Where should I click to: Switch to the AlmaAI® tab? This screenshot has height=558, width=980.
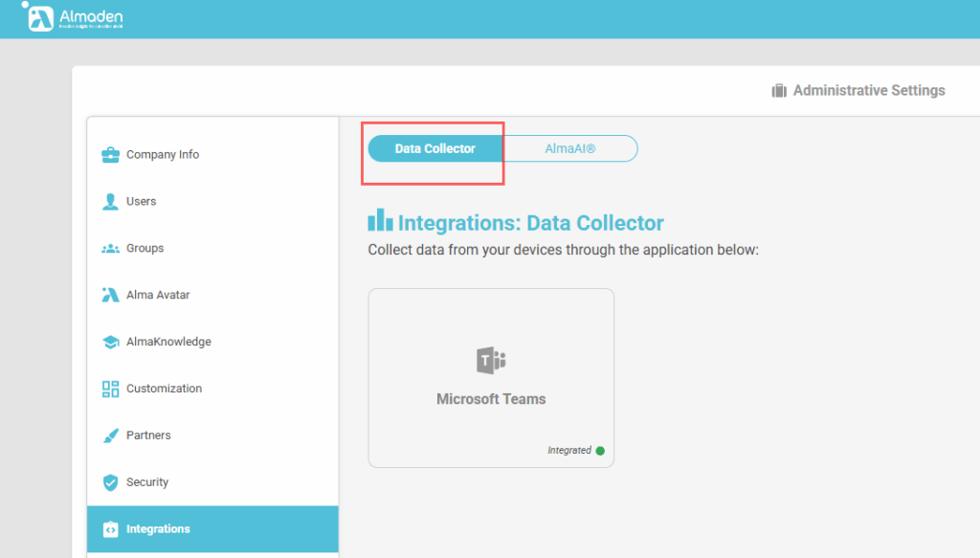[569, 148]
